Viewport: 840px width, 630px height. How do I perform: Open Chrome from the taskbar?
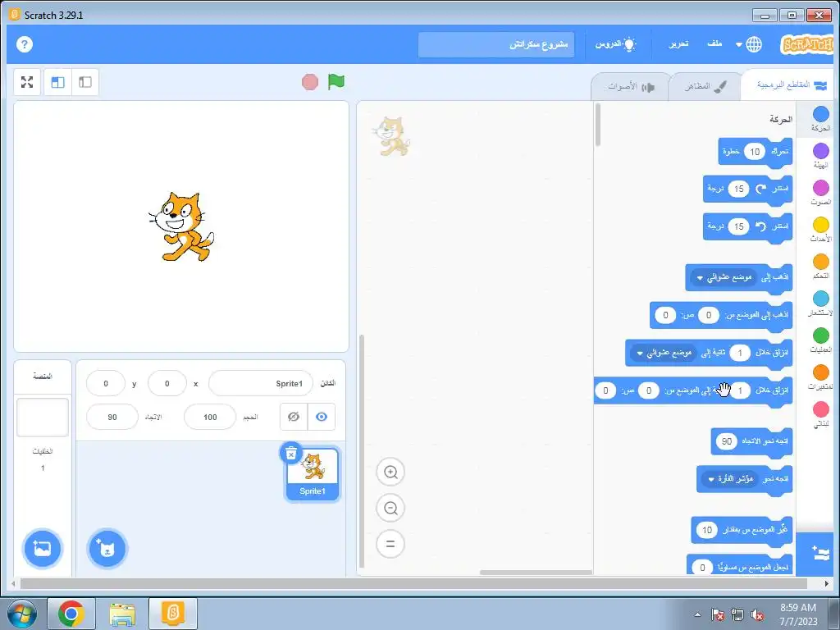coord(71,614)
